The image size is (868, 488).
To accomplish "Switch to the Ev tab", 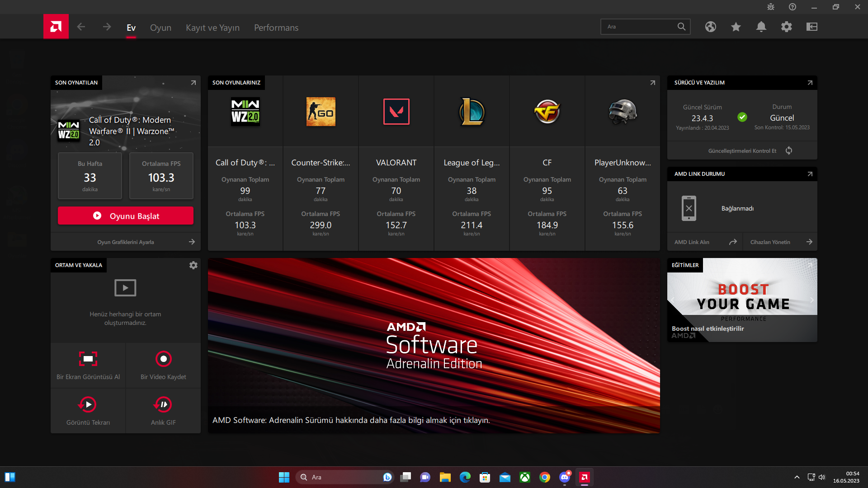I will (x=131, y=28).
